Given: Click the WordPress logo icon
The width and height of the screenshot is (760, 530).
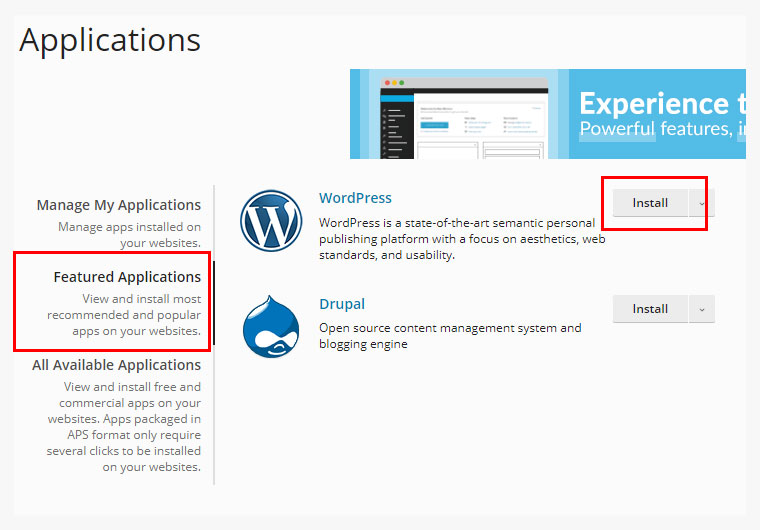Looking at the screenshot, I should point(271,222).
